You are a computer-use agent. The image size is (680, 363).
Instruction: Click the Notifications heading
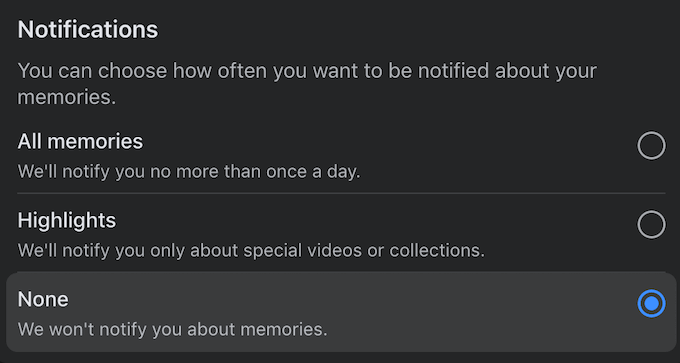[x=88, y=29]
